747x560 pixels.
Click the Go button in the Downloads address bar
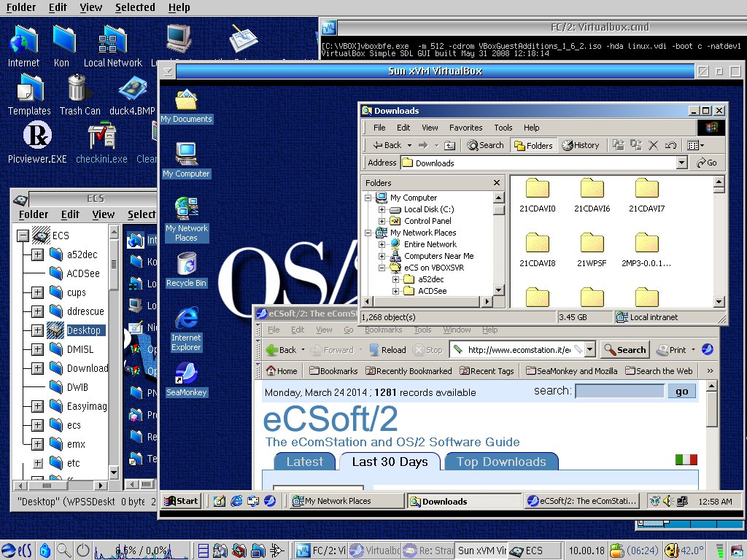pos(707,163)
